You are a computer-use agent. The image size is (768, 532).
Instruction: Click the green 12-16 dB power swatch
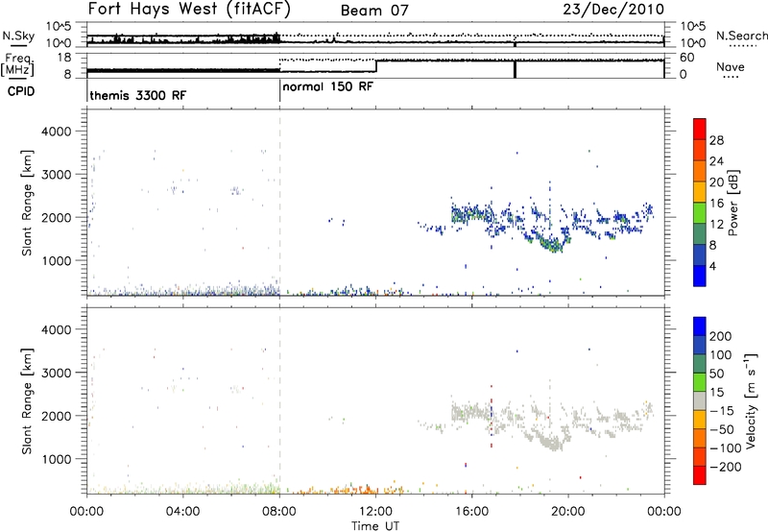(700, 212)
